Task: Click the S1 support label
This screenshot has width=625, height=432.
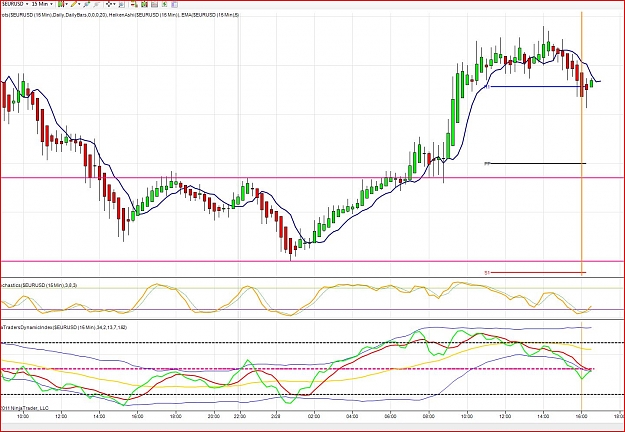Action: 487,273
